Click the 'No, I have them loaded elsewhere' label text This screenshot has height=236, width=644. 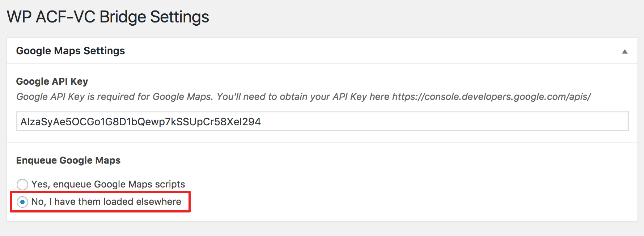[x=106, y=202]
